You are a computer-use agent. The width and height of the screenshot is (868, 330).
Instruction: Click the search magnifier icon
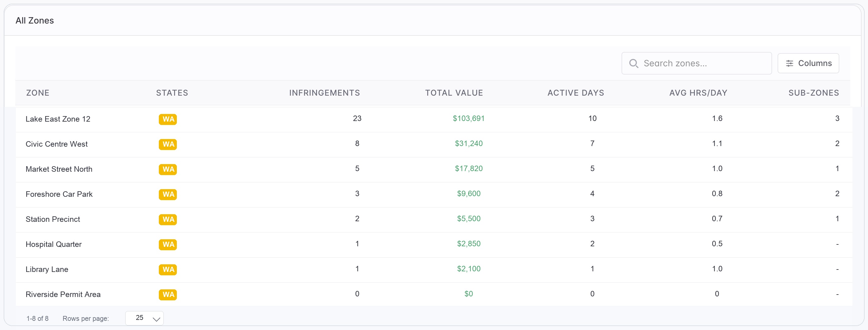tap(633, 63)
